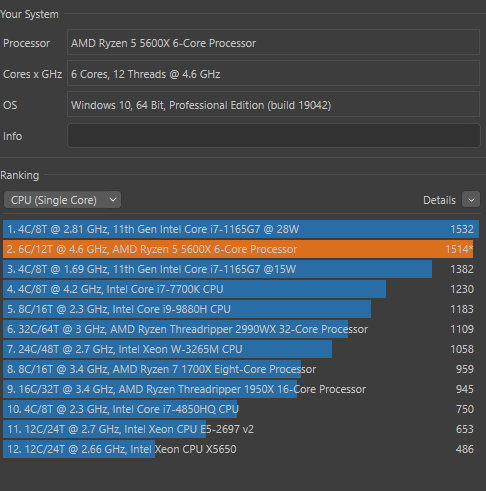The image size is (486, 491).
Task: Click the Details label in Ranking
Action: tap(439, 200)
